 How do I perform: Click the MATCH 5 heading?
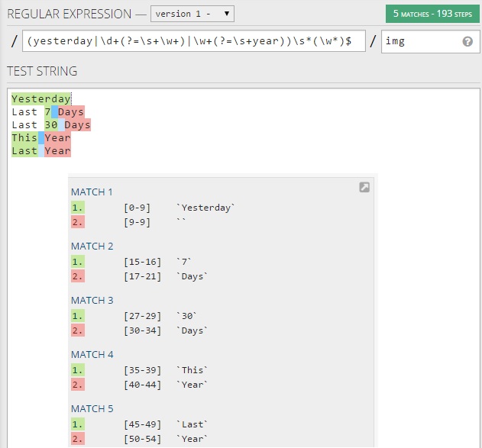tap(92, 408)
